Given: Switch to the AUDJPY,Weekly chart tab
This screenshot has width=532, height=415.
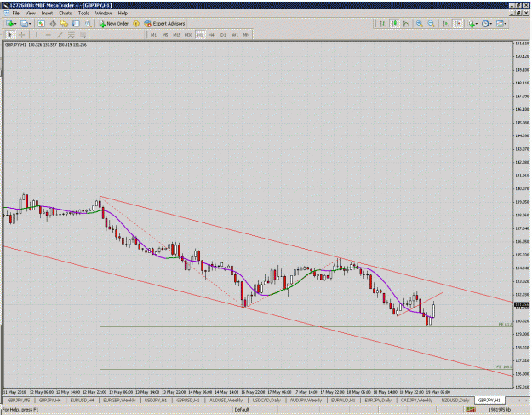Looking at the screenshot, I should coord(306,401).
